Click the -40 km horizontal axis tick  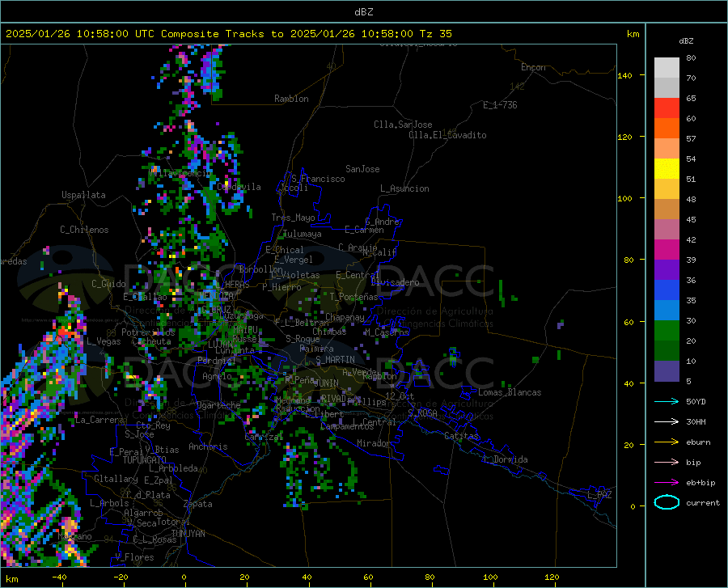coord(59,577)
